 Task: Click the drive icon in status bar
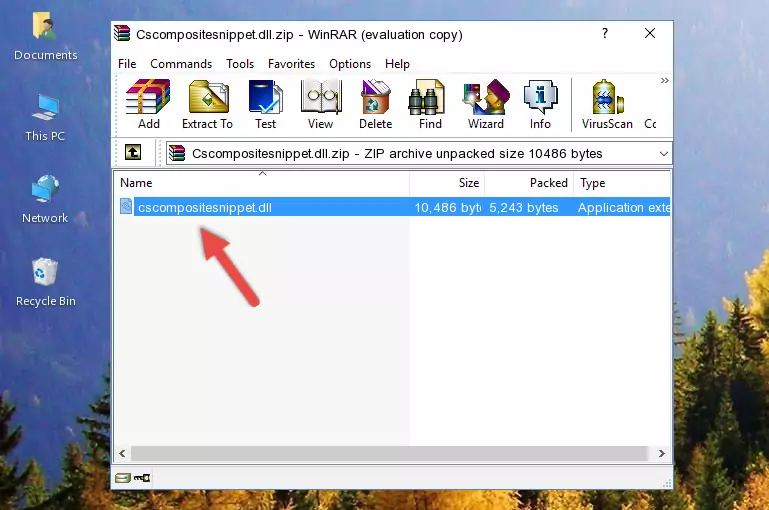point(123,478)
